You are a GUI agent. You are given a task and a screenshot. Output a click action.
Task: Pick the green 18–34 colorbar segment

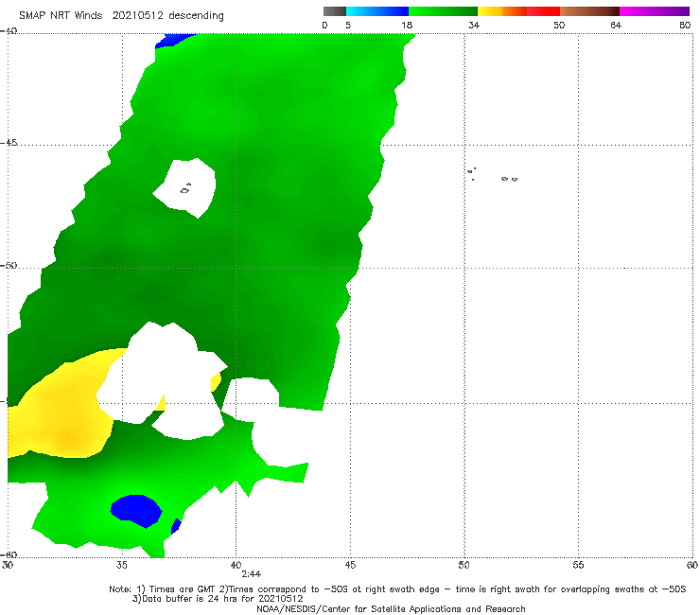pos(443,11)
